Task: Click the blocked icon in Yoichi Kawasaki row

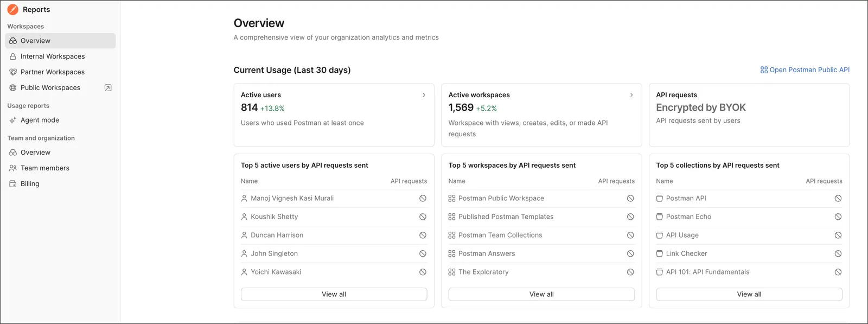Action: (423, 272)
